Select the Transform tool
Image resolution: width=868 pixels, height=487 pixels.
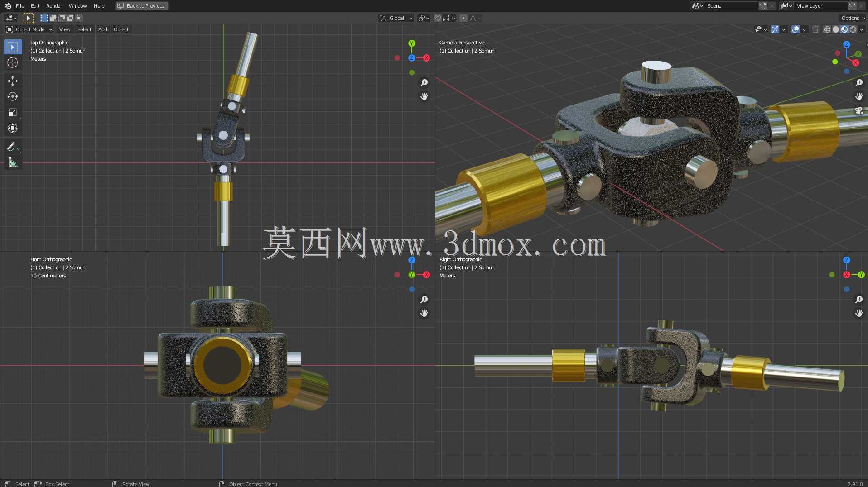click(13, 129)
